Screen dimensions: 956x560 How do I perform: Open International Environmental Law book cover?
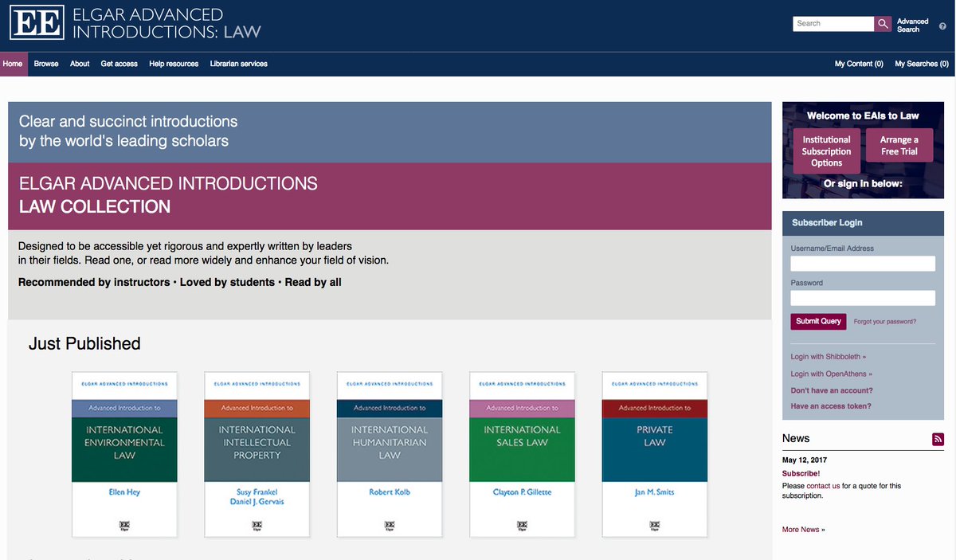(124, 453)
